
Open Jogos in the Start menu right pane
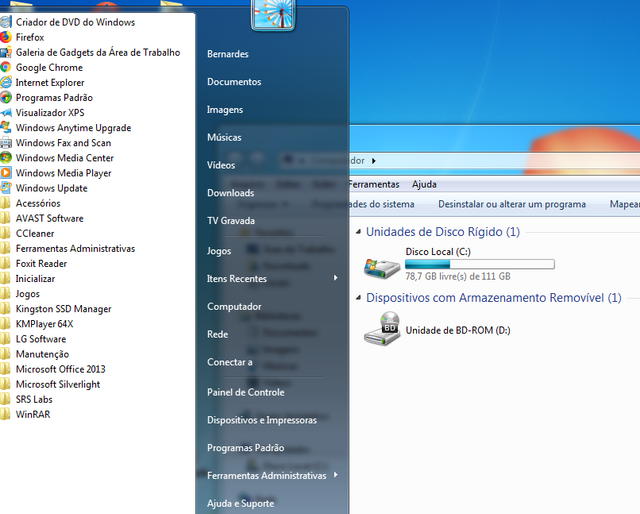219,251
